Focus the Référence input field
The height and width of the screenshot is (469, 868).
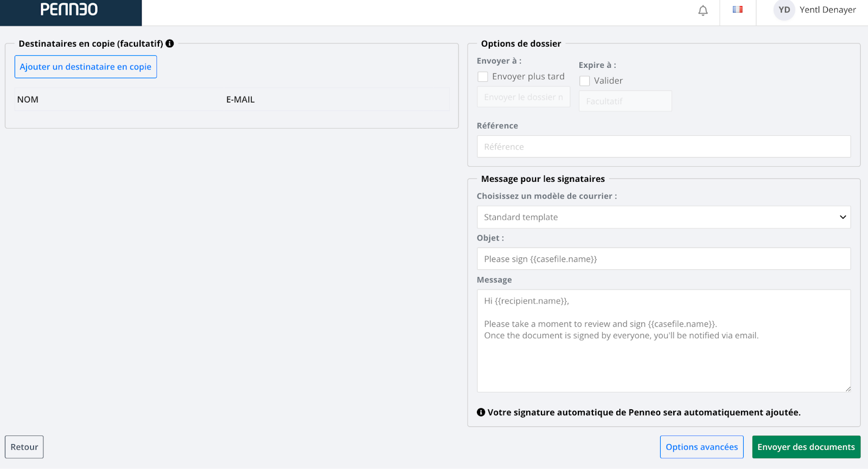point(663,147)
